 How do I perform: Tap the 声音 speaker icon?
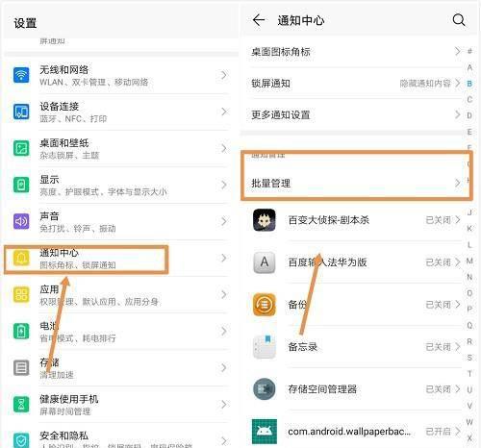click(x=21, y=221)
